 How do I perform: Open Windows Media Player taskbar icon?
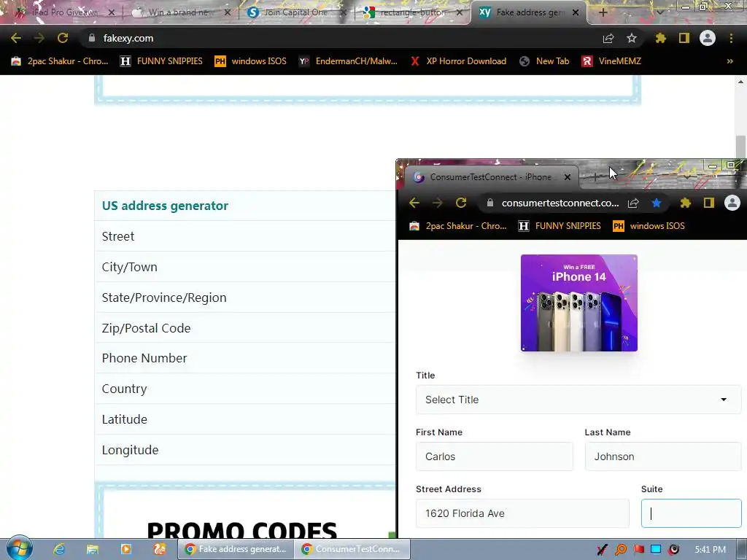pos(125,549)
